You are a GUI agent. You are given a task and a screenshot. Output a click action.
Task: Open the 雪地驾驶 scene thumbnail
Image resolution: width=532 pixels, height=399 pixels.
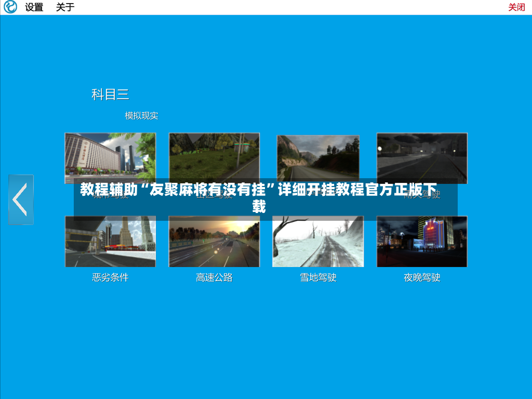pos(318,242)
